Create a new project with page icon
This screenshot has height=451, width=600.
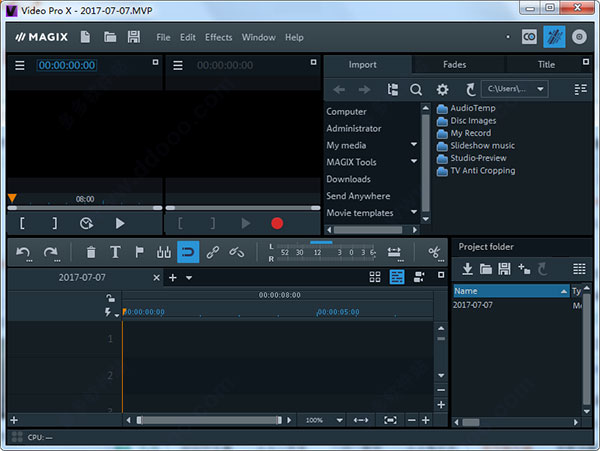pyautogui.click(x=85, y=37)
